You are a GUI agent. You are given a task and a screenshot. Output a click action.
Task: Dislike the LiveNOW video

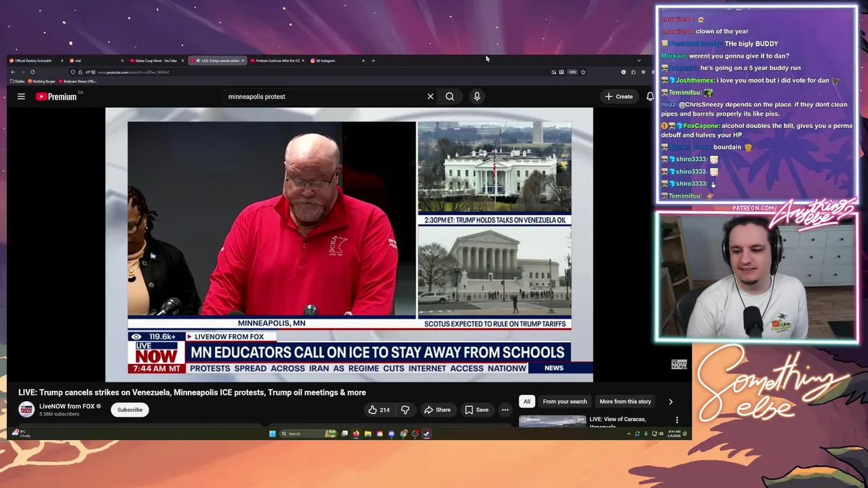(x=405, y=409)
